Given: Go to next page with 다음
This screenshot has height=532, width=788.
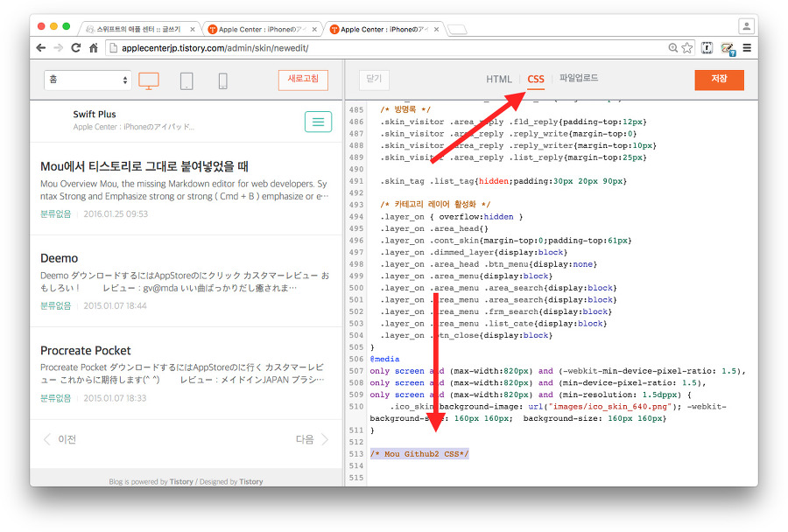Looking at the screenshot, I should point(312,439).
